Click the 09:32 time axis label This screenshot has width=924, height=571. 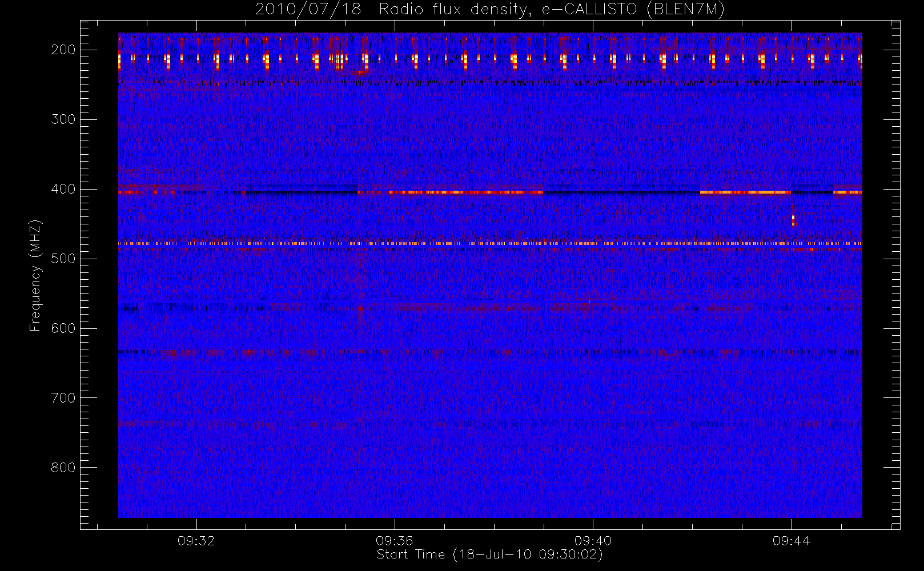[x=196, y=541]
